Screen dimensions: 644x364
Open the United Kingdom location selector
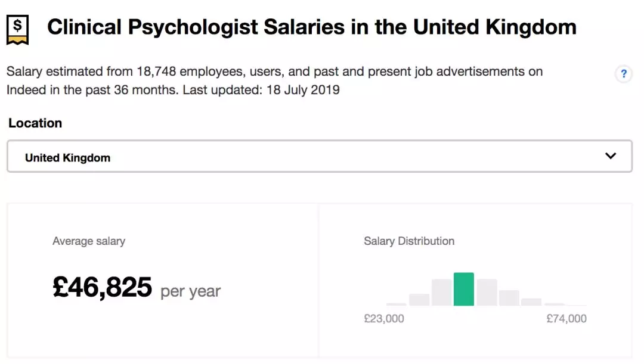click(x=319, y=157)
